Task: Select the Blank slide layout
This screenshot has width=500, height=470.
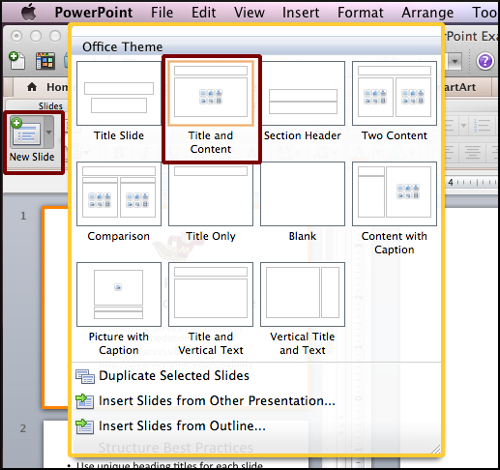Action: [303, 194]
